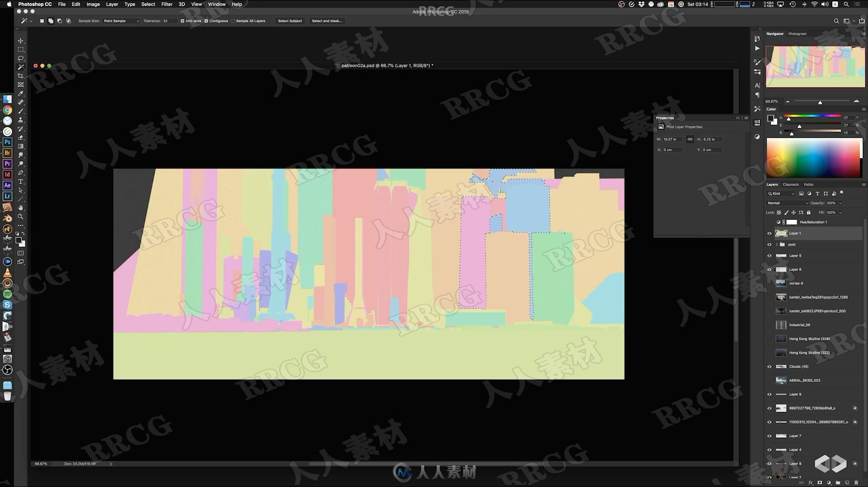Open the Layers panel options menu
Image resolution: width=868 pixels, height=487 pixels.
863,184
